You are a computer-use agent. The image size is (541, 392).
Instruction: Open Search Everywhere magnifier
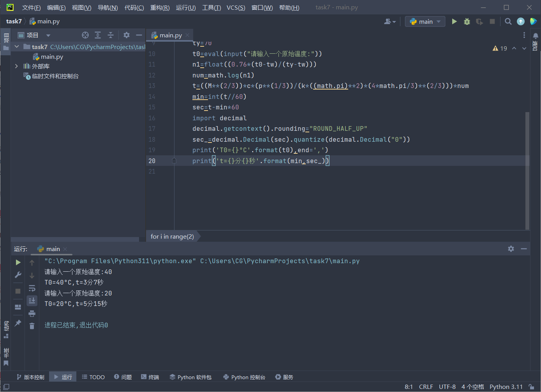tap(508, 21)
